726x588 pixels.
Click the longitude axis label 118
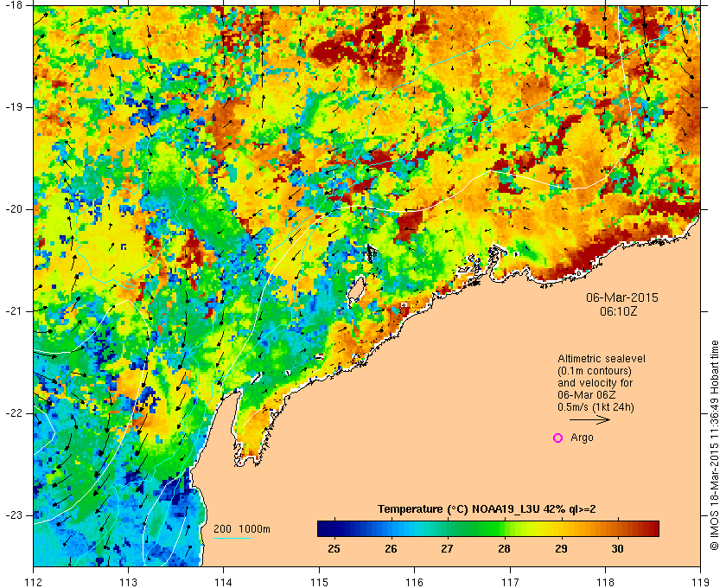coord(605,581)
